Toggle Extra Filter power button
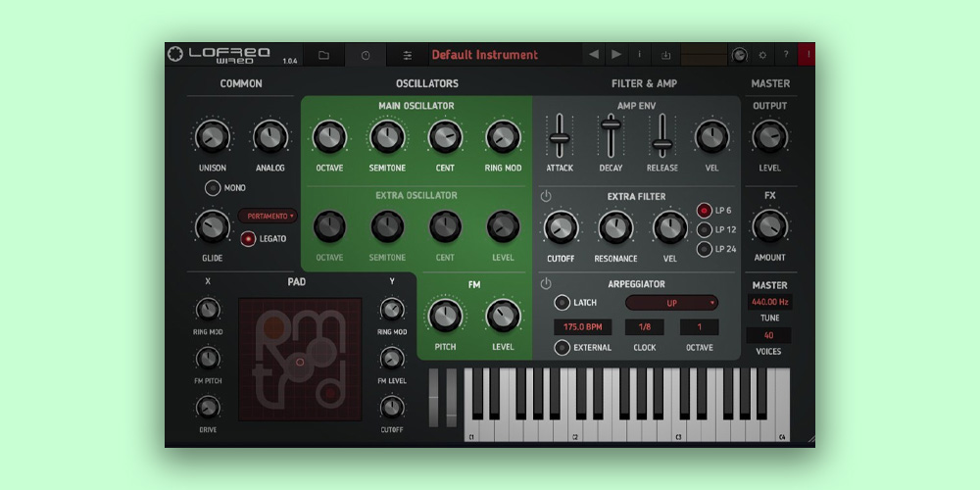The image size is (980, 490). click(546, 196)
